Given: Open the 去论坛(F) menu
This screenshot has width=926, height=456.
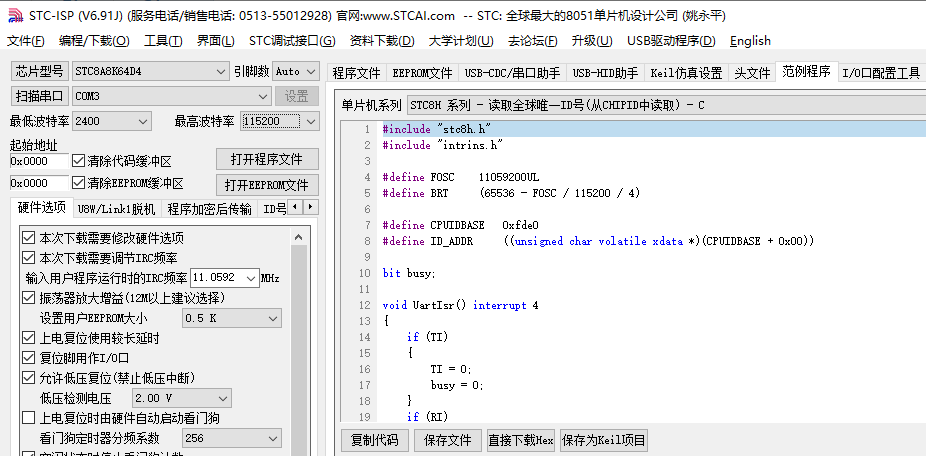Looking at the screenshot, I should pos(532,41).
